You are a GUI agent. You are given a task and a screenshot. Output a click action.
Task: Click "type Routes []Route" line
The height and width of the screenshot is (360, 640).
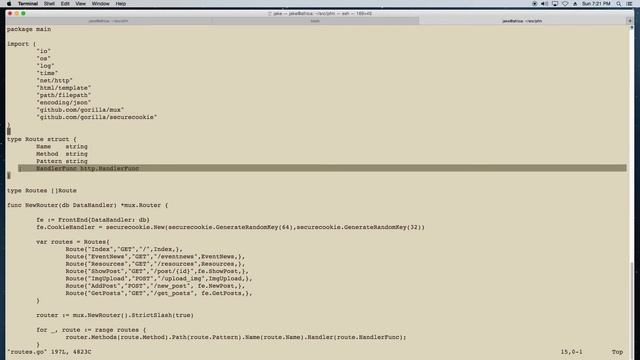pyautogui.click(x=42, y=191)
